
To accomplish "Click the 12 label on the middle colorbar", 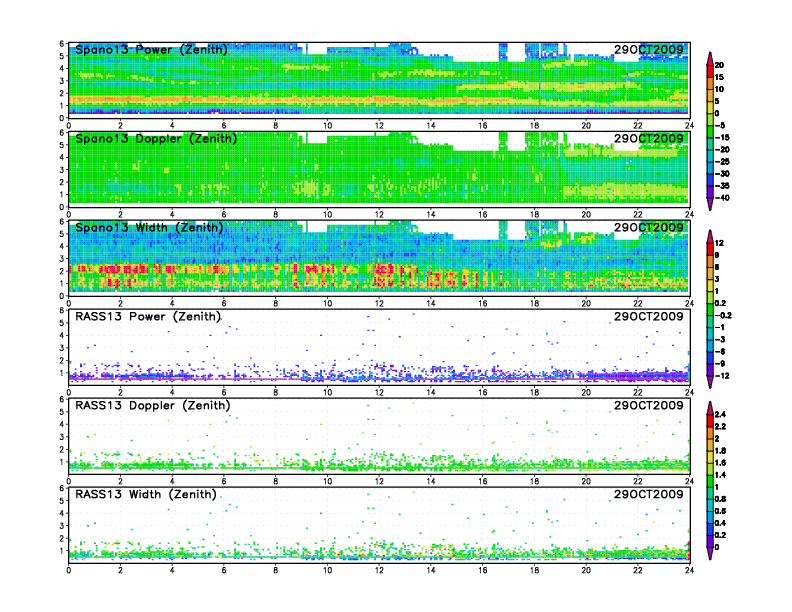I will 719,243.
